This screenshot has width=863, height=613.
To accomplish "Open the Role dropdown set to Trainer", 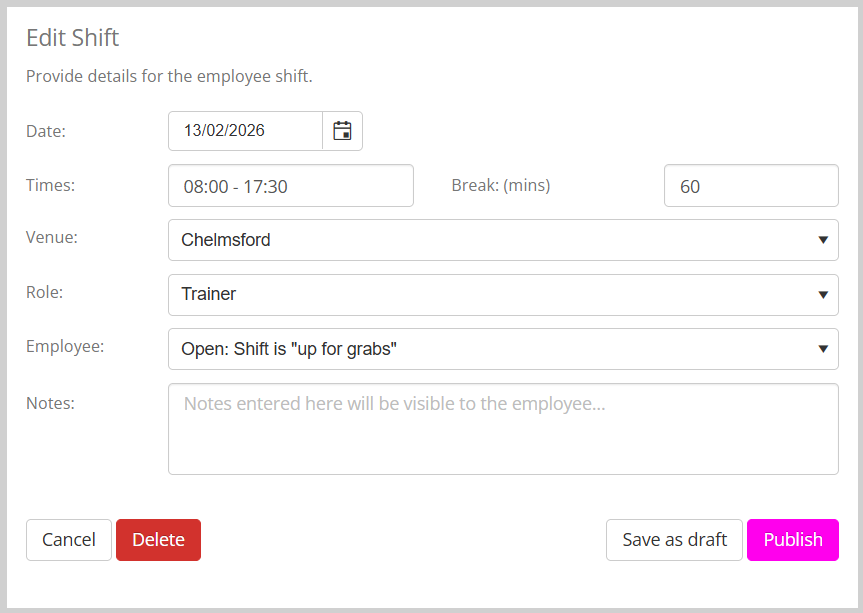I will (502, 295).
